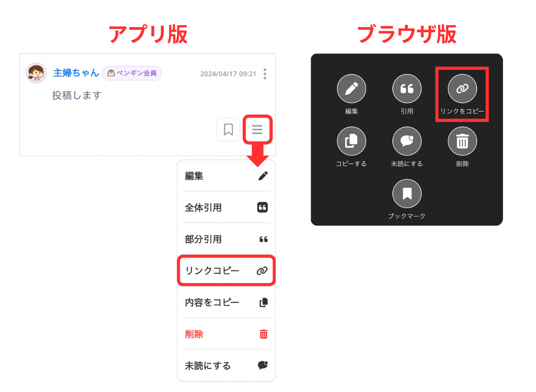
Task: Click the post text 投稿します
Action: point(77,96)
